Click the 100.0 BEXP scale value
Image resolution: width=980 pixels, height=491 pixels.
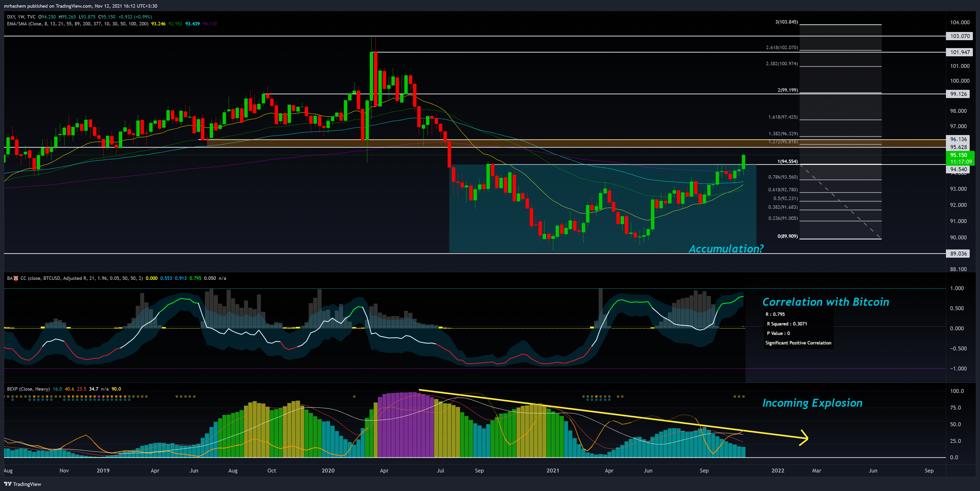[957, 391]
